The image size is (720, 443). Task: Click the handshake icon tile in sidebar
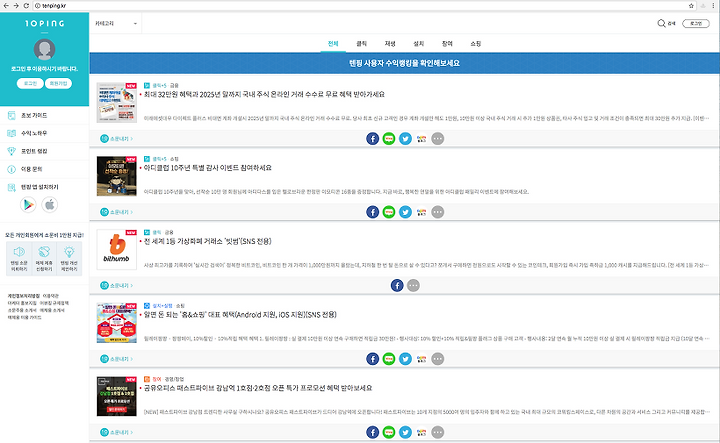(44, 259)
